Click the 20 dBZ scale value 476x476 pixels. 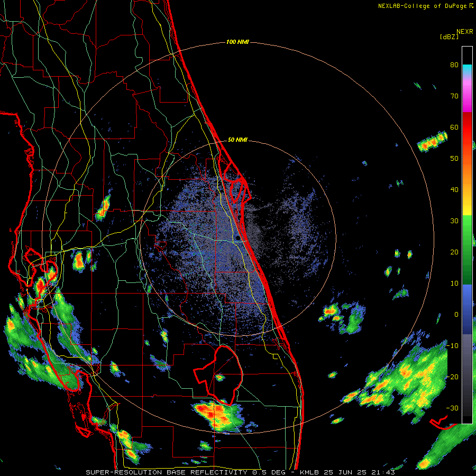(454, 252)
